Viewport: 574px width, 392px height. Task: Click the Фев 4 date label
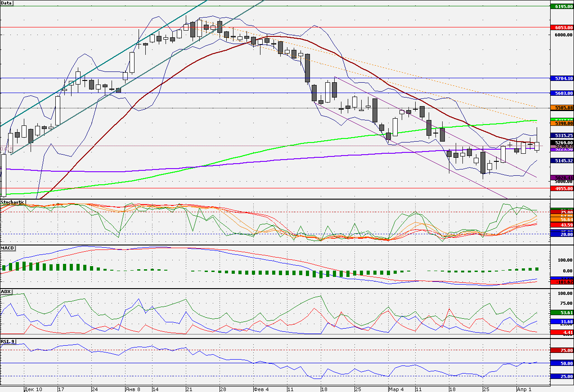(261, 389)
